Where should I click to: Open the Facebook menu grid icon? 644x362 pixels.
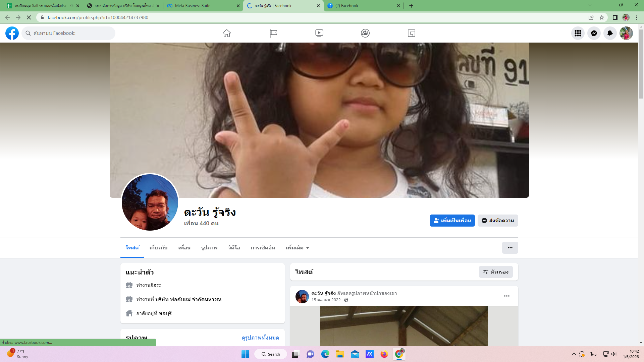click(x=578, y=33)
